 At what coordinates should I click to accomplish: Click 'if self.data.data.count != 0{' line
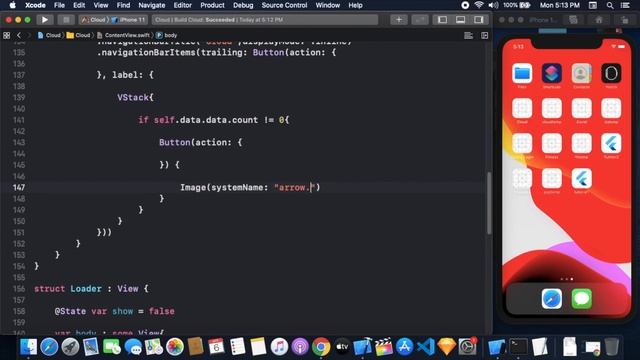213,120
